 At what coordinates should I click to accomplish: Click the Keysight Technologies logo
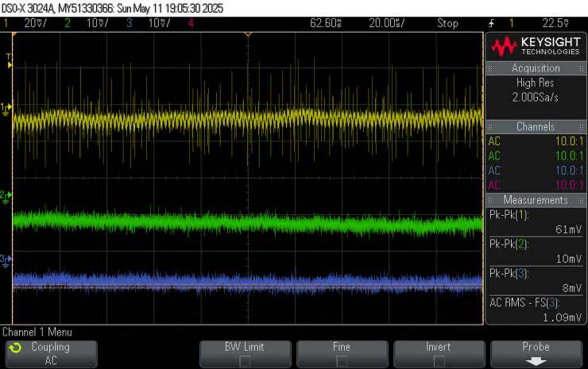point(536,46)
